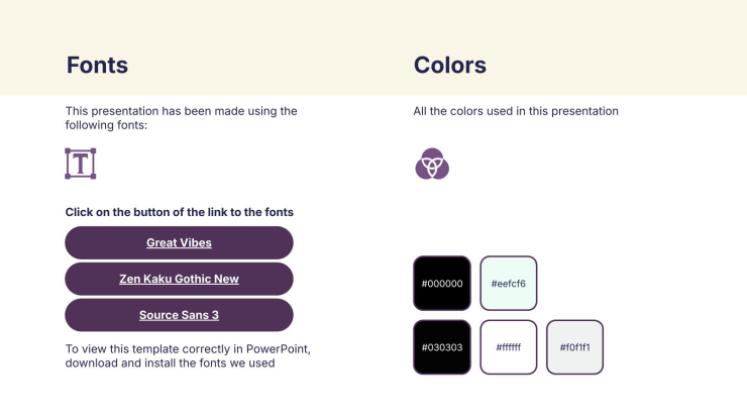Viewport: 747px width, 420px height.
Task: Click the word 'PowerPoint' in the note
Action: 278,349
